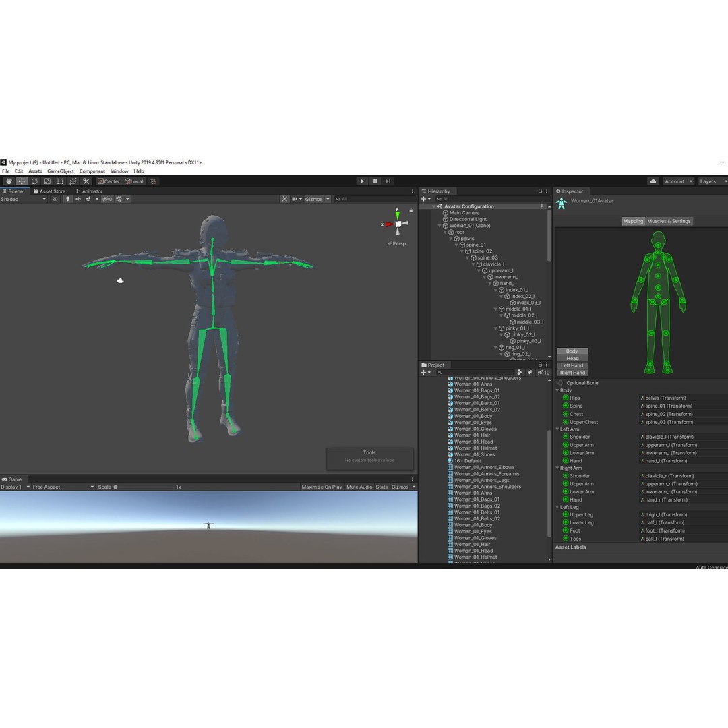Click the Scene orientation gizmo center cube
This screenshot has width=728, height=728.
tap(398, 224)
